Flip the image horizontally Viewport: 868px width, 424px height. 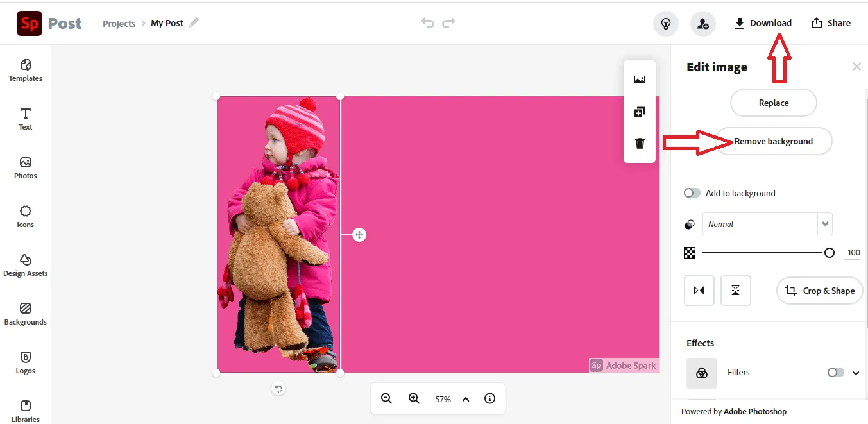(x=699, y=291)
